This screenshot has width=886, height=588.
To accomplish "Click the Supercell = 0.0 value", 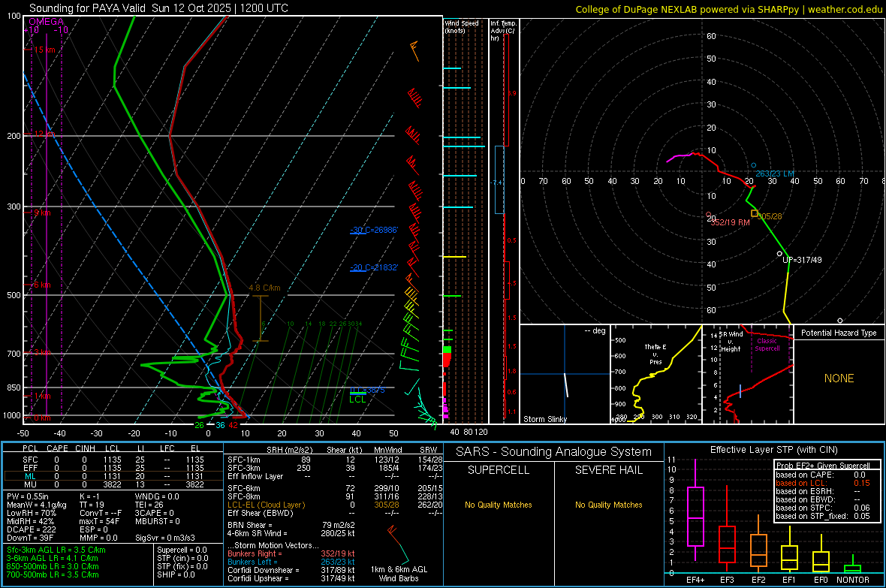I will point(182,550).
